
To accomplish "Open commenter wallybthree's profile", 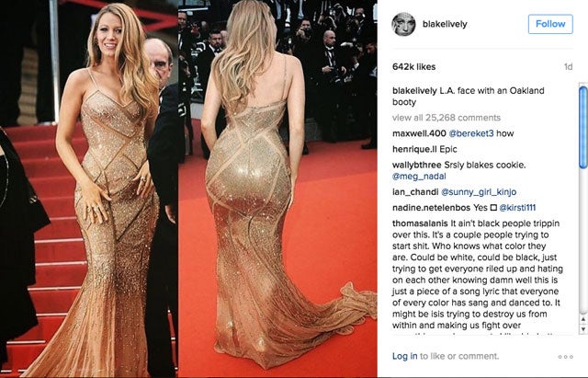I will coord(417,165).
